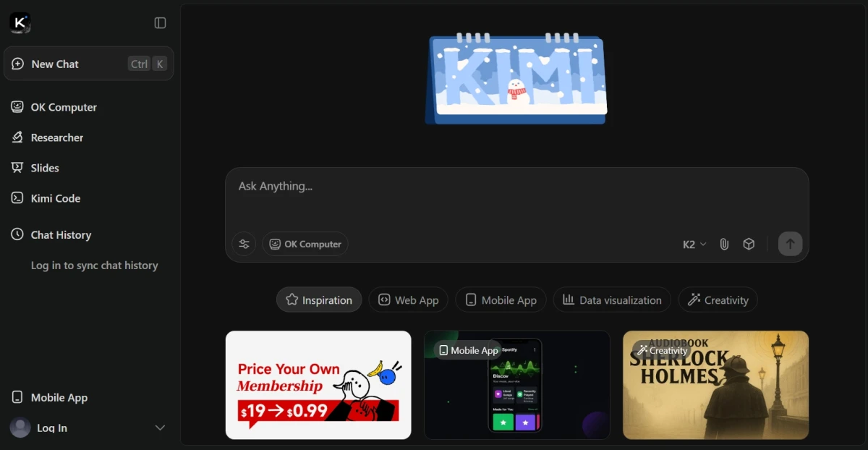
Task: Select the Data visualization tab
Action: (612, 300)
